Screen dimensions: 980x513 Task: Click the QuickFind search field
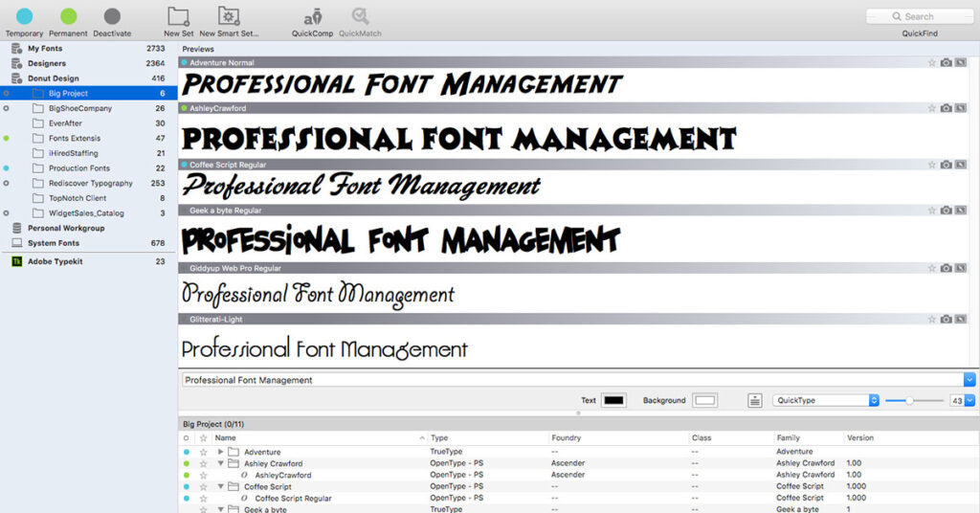(919, 16)
